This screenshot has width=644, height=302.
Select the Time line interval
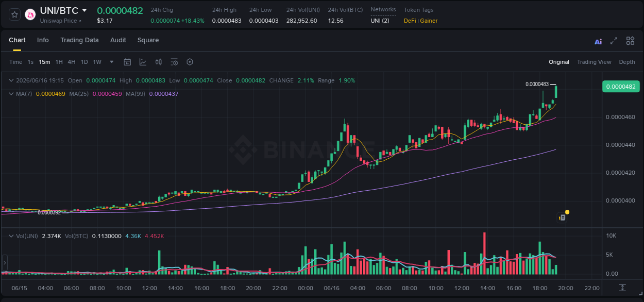point(15,62)
